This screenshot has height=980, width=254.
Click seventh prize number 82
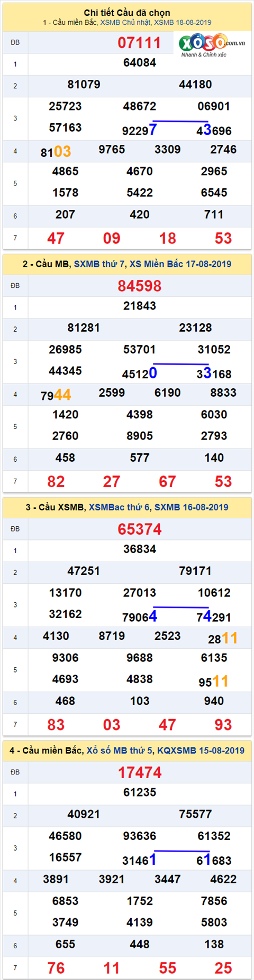tap(56, 481)
